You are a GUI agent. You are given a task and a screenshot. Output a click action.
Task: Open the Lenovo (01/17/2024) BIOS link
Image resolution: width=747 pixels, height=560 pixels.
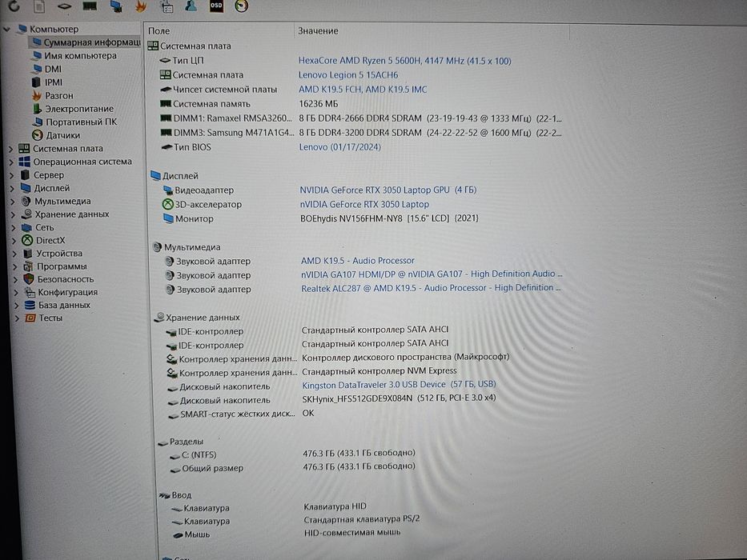click(339, 146)
